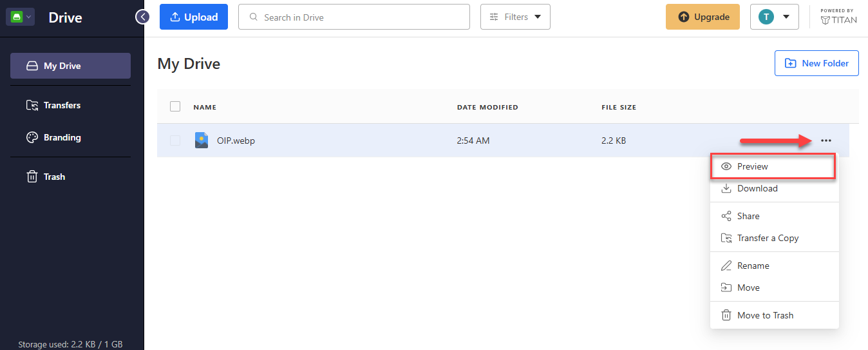The image size is (868, 350).
Task: Click the OIP.webp file name
Action: [236, 141]
